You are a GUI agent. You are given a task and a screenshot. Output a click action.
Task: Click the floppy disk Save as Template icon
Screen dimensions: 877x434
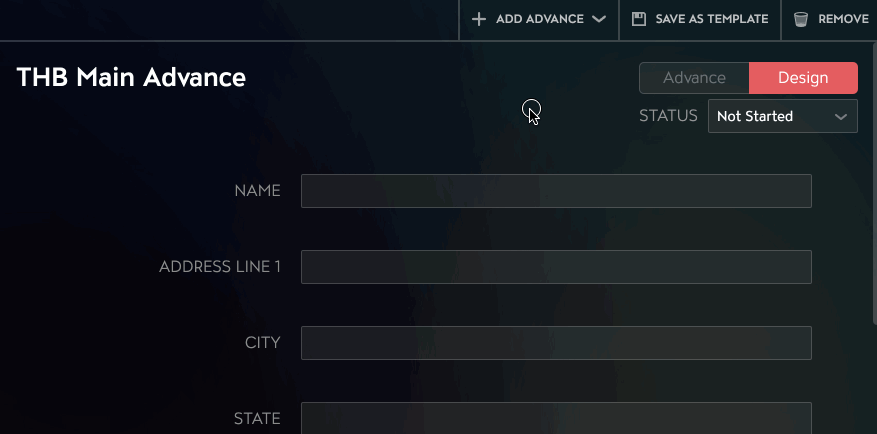pos(638,19)
